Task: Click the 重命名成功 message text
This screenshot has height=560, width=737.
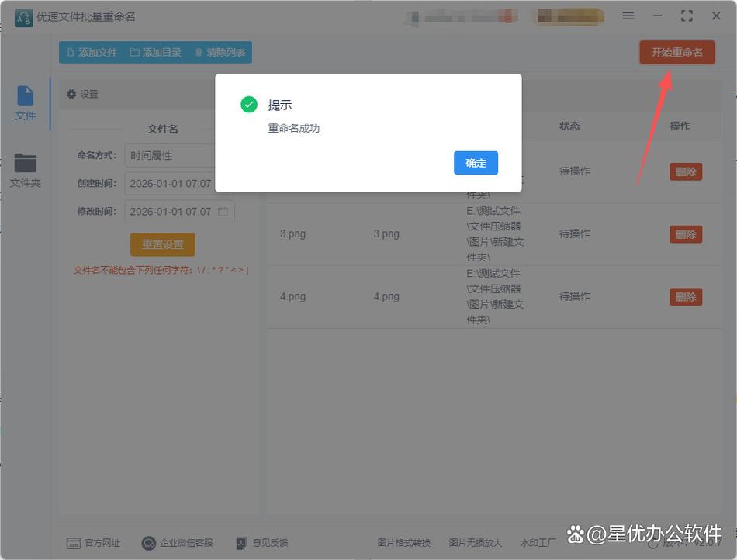Action: click(x=294, y=128)
